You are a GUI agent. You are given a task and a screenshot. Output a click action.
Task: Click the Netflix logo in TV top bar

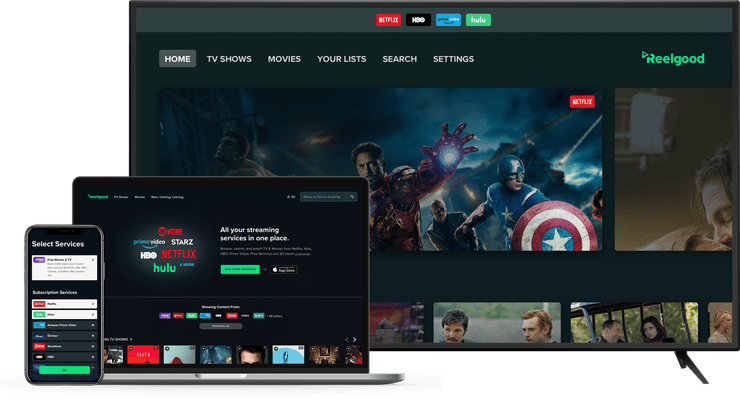(x=388, y=20)
